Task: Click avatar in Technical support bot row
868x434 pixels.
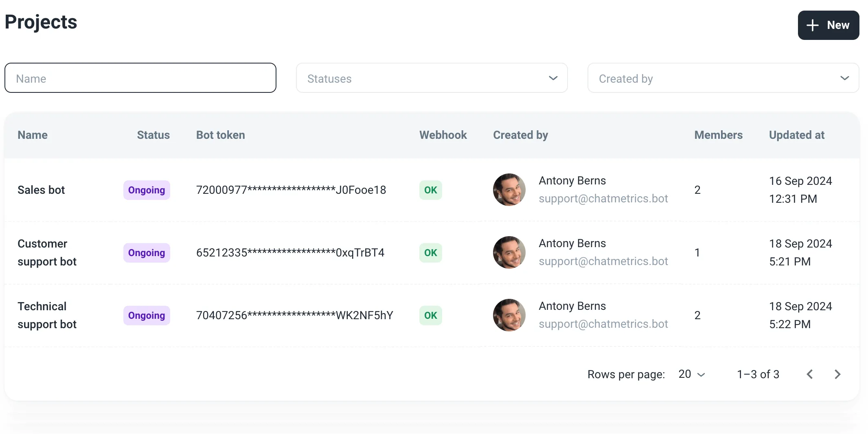Action: pyautogui.click(x=509, y=315)
